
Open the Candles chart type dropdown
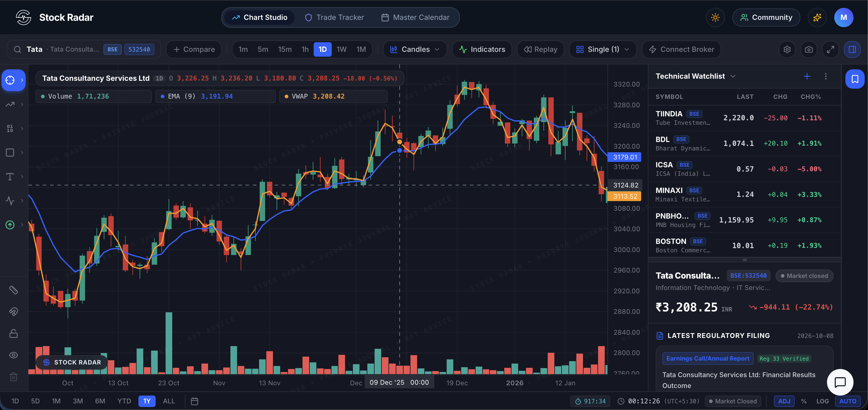415,49
